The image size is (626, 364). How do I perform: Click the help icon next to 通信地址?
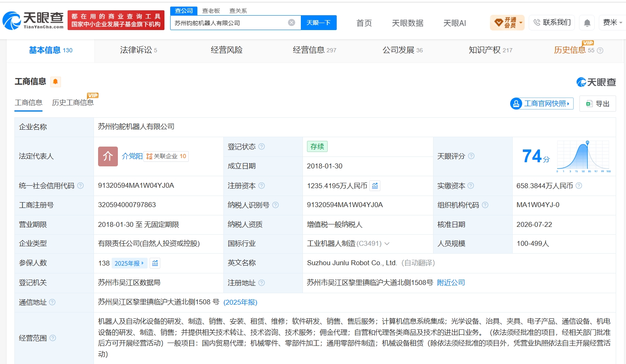[52, 302]
